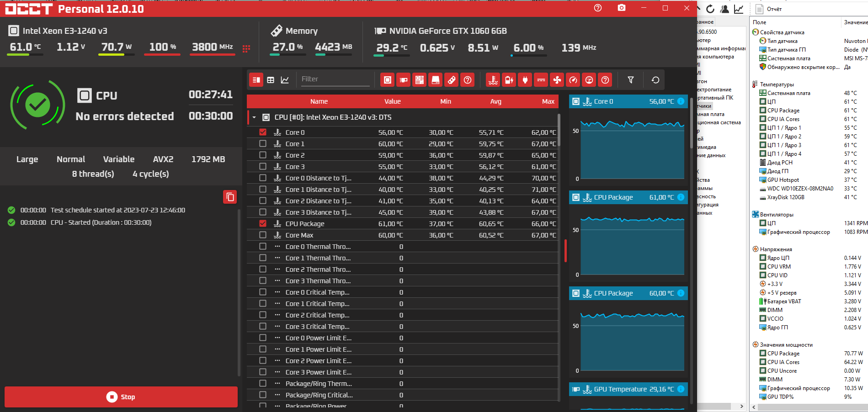The image size is (868, 412).
Task: Toggle the battery sensor filter icon
Action: tap(509, 80)
